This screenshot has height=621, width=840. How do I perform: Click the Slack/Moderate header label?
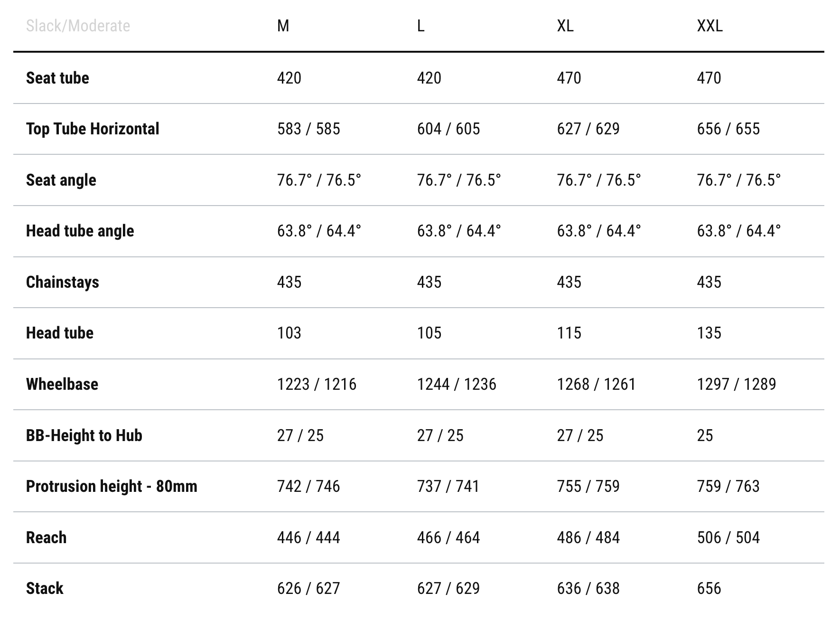(78, 26)
